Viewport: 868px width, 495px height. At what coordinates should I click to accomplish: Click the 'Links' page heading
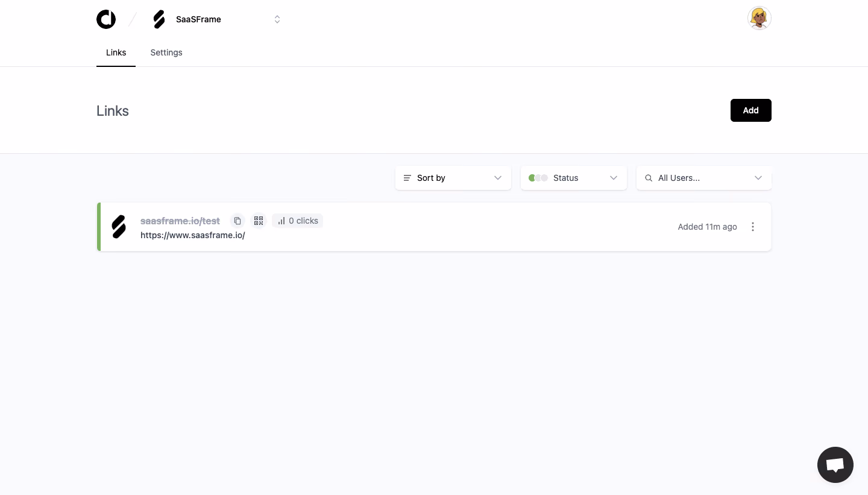(x=113, y=111)
